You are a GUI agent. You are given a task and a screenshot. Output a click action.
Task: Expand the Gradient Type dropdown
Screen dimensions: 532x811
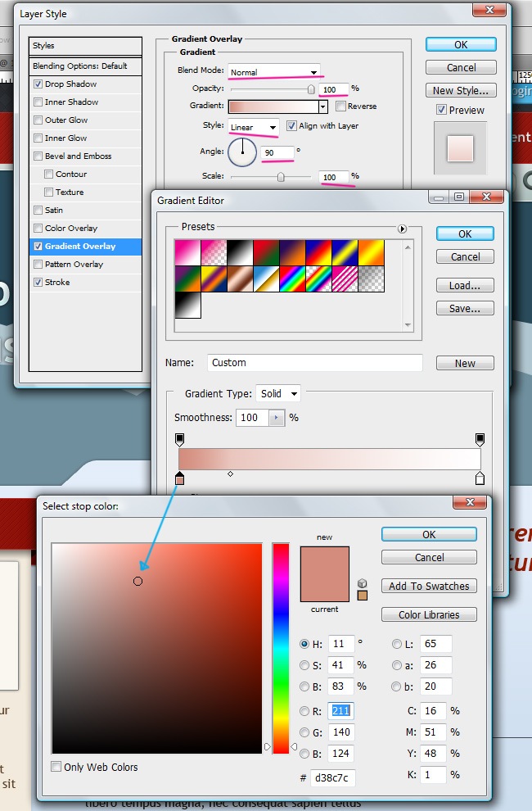pyautogui.click(x=278, y=394)
